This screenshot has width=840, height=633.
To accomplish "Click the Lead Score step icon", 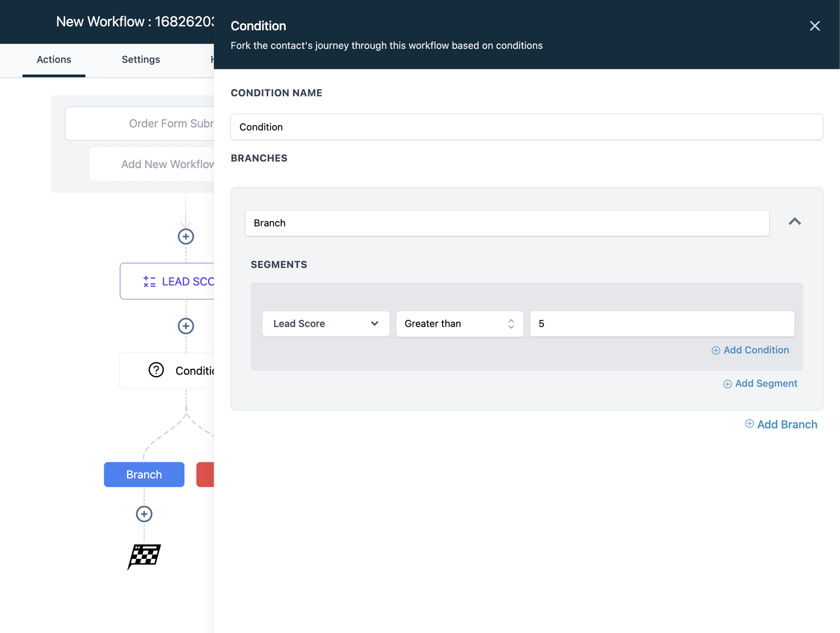I will [x=150, y=282].
